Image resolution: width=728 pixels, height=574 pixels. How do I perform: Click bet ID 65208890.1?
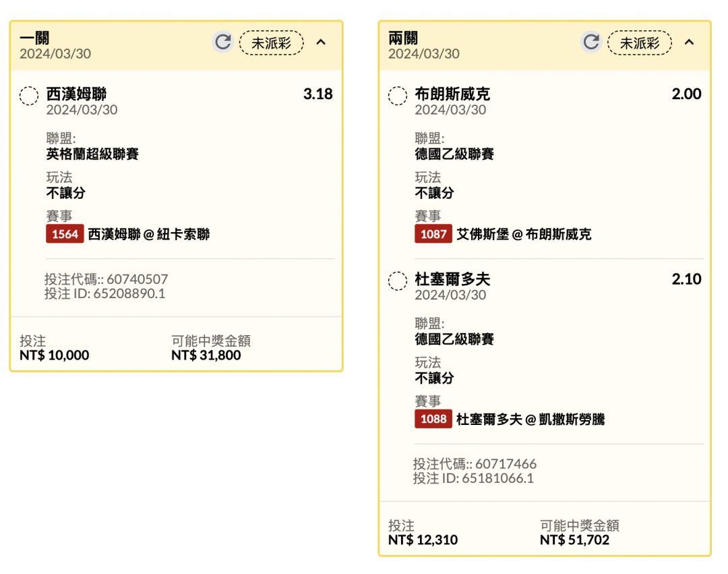(129, 293)
